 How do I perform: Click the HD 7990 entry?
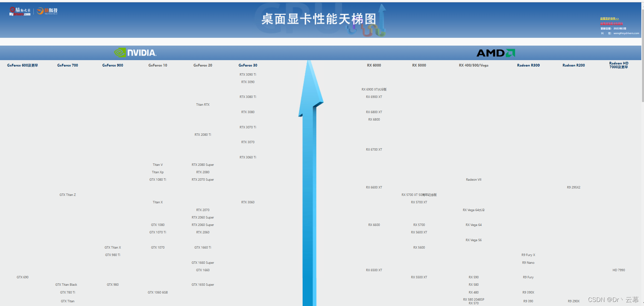tap(619, 270)
